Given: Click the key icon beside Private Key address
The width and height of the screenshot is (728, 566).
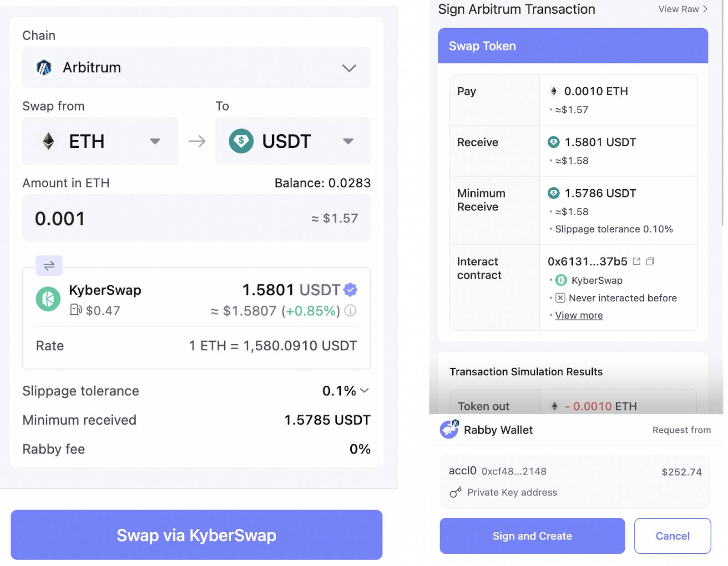Looking at the screenshot, I should (455, 492).
